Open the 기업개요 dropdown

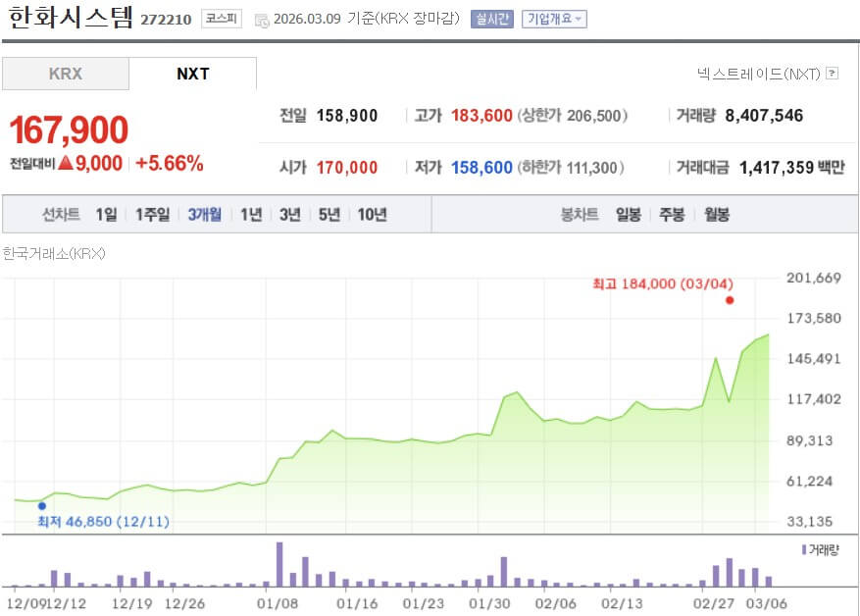554,19
